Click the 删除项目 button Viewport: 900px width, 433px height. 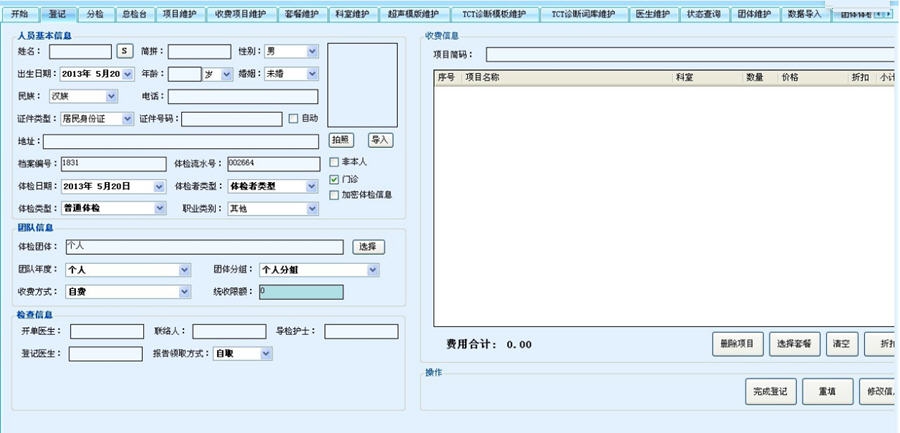738,344
